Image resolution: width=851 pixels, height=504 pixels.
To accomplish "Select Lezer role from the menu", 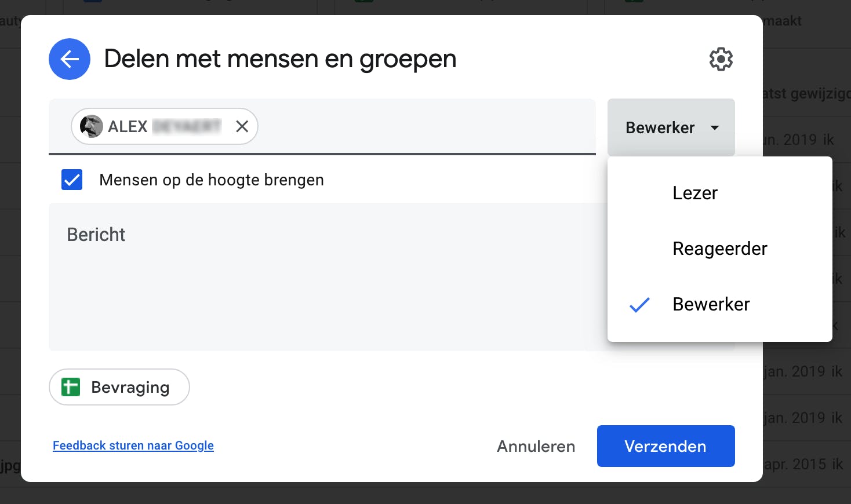I will pos(695,193).
